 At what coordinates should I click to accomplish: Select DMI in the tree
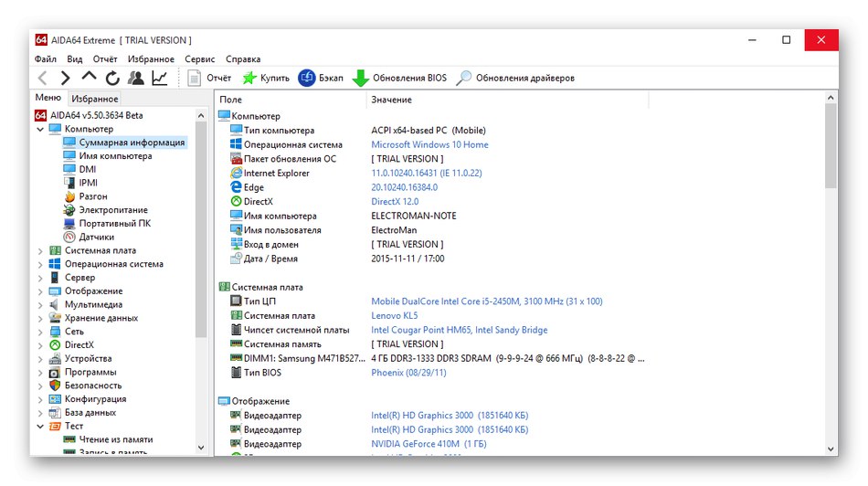(x=88, y=169)
